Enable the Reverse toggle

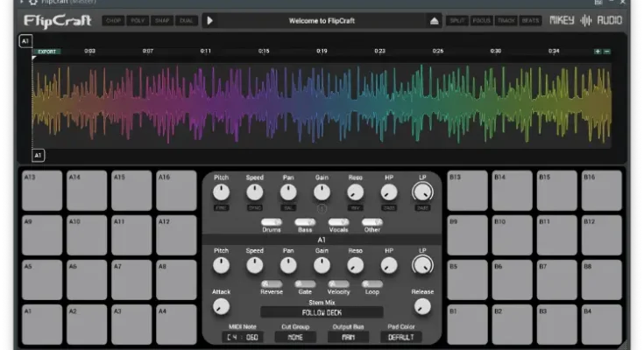click(x=271, y=284)
